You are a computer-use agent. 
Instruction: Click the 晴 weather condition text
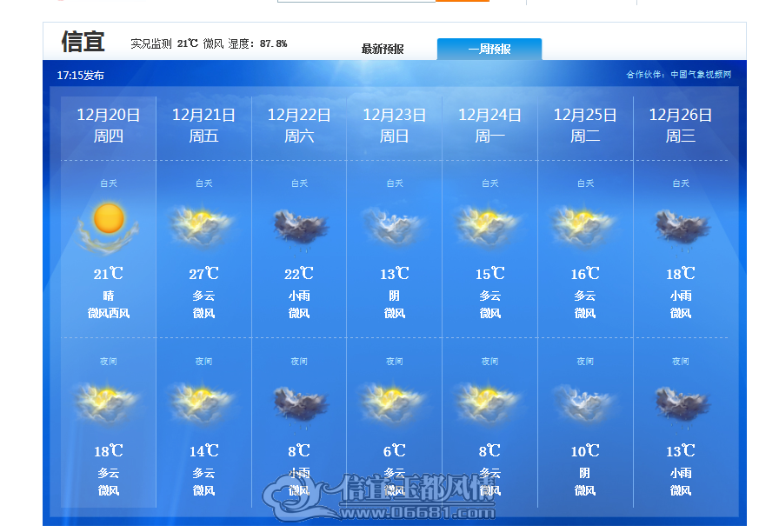coord(109,296)
